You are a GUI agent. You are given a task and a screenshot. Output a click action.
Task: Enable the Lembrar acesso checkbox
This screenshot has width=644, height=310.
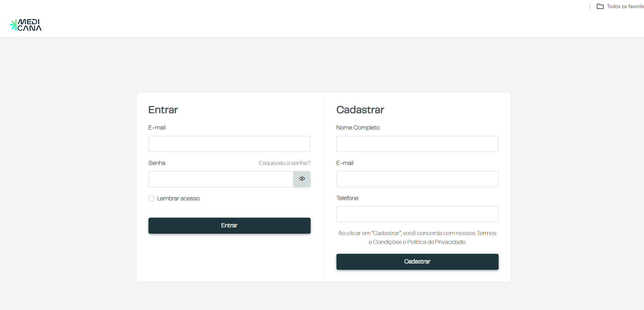(x=152, y=199)
